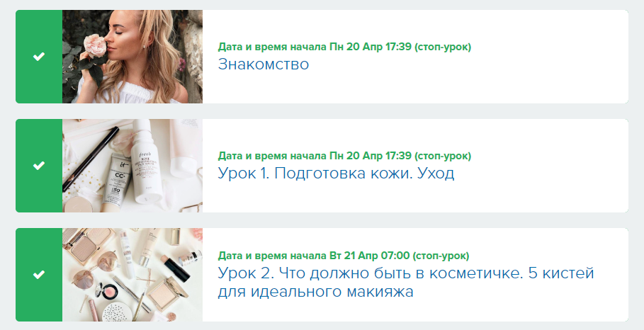Screen dimensions: 644x330
Task: Open Урок 2. Что должно быть в косметичке
Action: (x=406, y=273)
